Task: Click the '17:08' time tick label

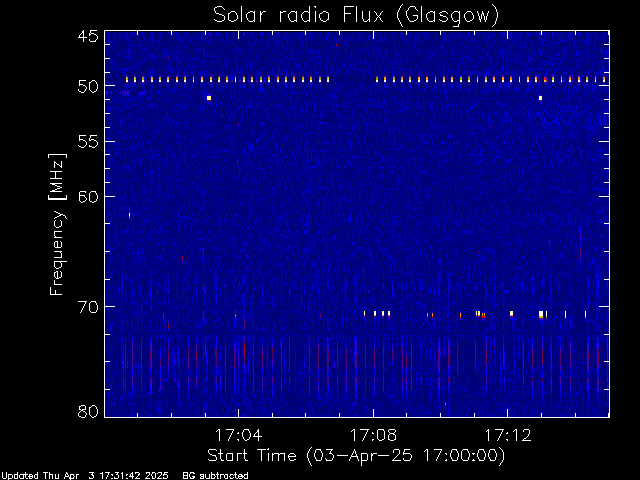Action: click(373, 435)
